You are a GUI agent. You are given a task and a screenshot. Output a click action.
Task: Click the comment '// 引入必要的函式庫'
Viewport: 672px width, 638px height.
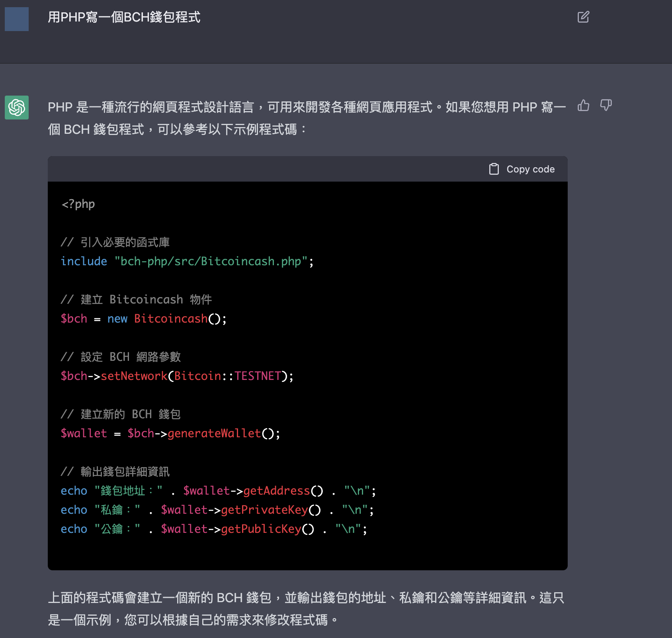click(x=115, y=242)
